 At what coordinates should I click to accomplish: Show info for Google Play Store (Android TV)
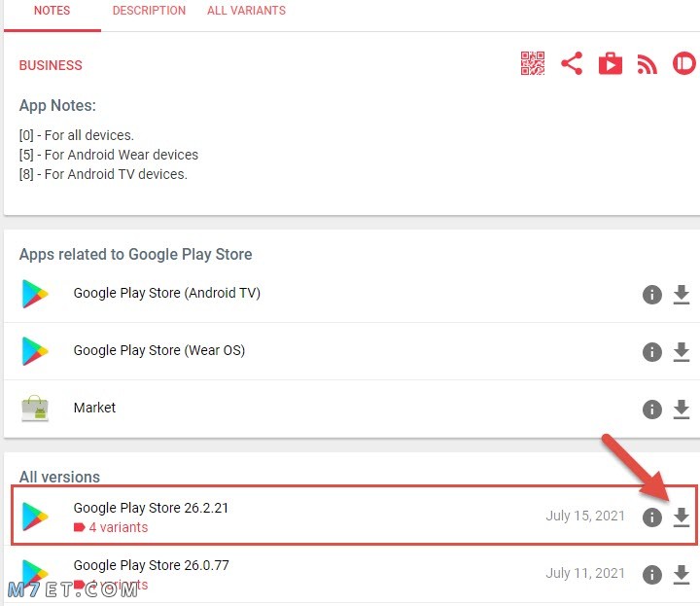click(651, 295)
